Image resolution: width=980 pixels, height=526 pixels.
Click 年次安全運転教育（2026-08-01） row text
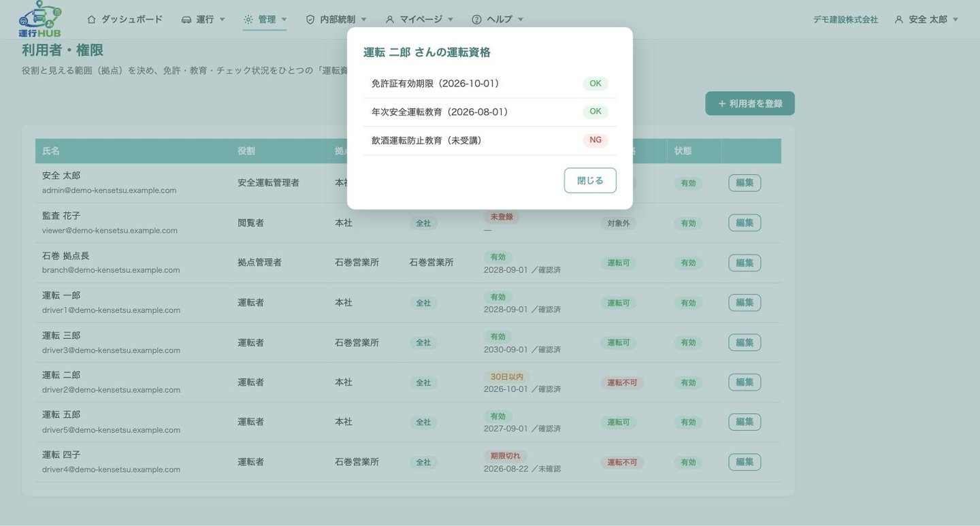click(x=440, y=112)
